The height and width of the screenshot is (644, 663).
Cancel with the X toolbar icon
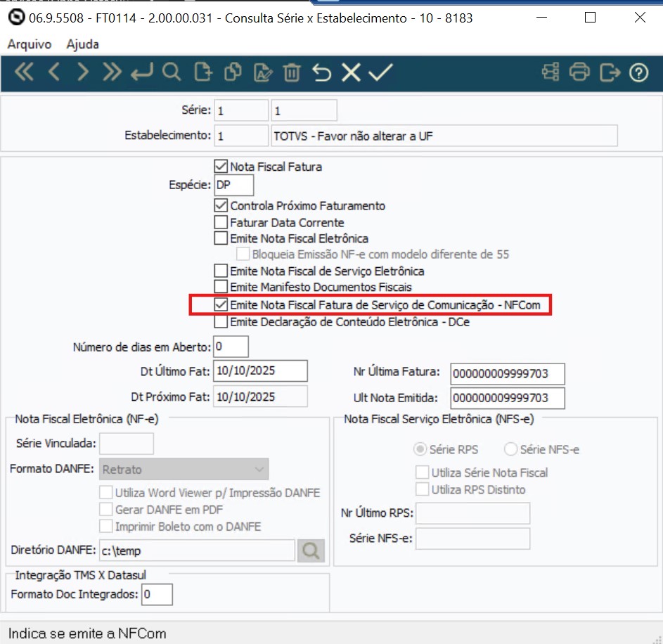coord(351,72)
